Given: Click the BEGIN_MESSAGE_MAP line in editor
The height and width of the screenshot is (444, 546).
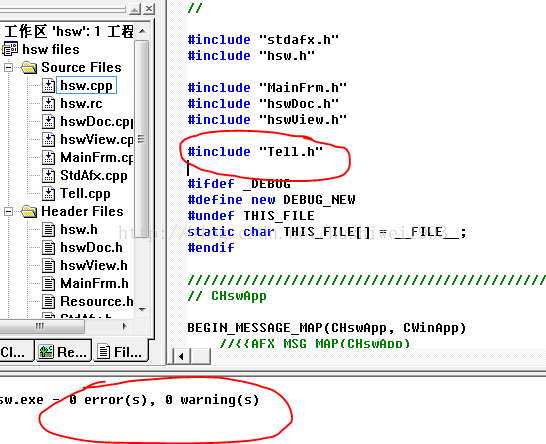Looking at the screenshot, I should [x=327, y=328].
